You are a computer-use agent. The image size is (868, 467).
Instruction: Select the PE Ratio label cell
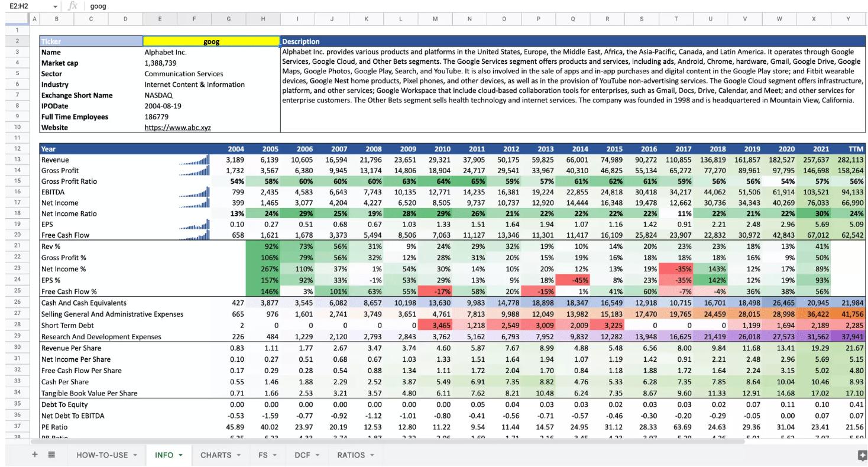[x=55, y=427]
